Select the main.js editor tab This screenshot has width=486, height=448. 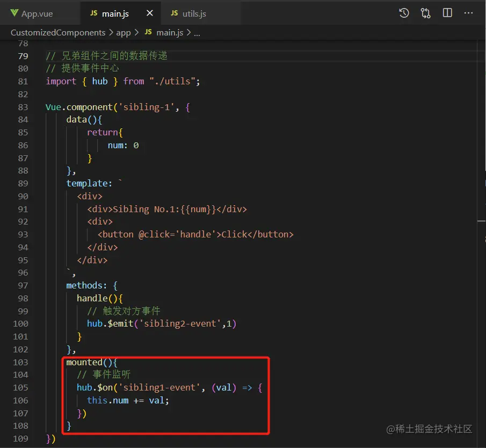pos(120,13)
